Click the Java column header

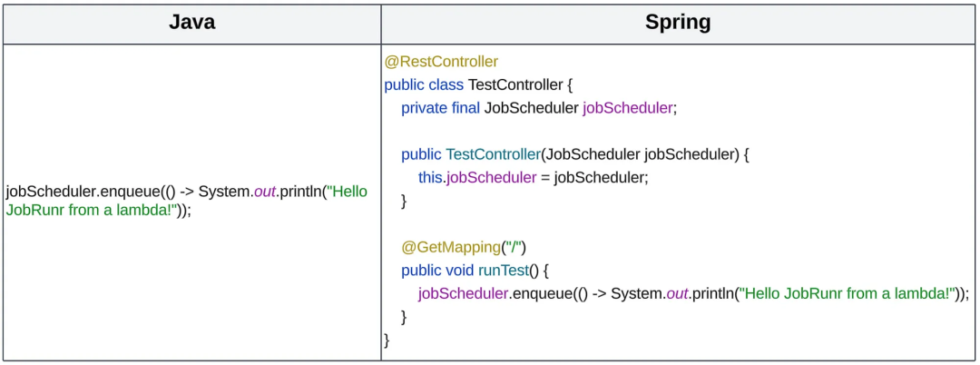click(191, 23)
